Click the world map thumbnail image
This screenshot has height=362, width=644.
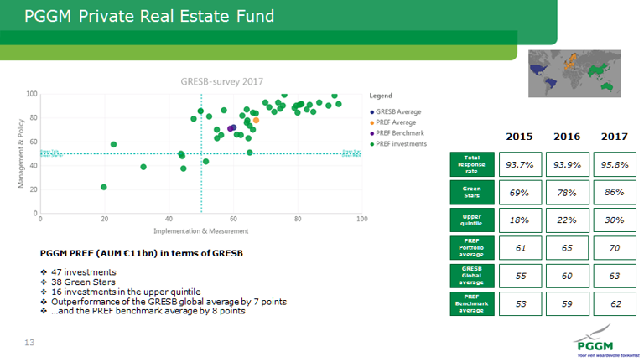(573, 72)
